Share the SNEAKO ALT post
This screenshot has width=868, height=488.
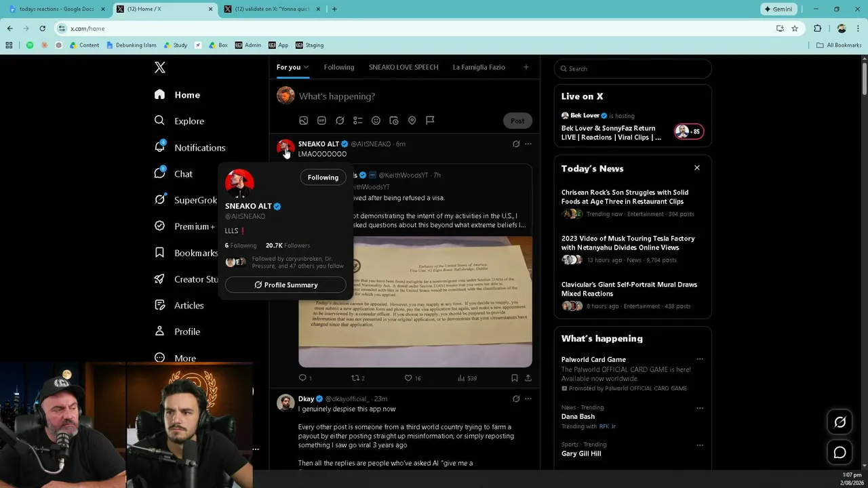click(528, 378)
